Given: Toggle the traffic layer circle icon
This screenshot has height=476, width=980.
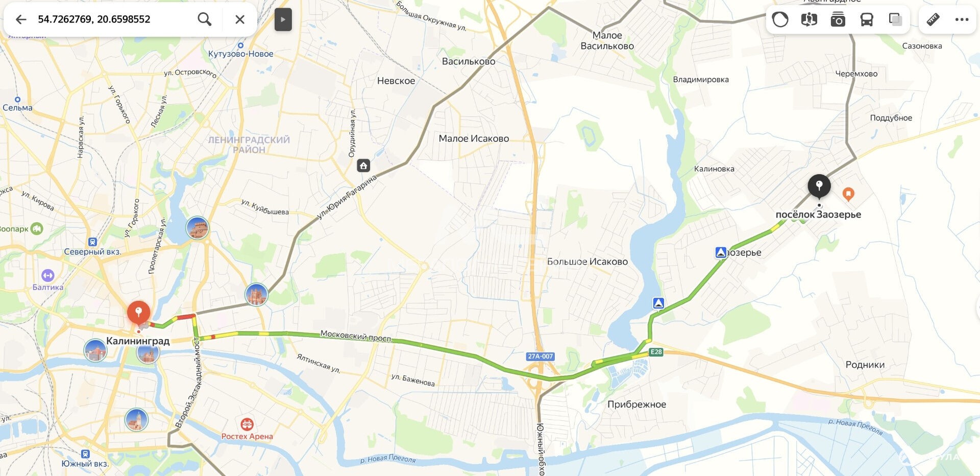Looking at the screenshot, I should pyautogui.click(x=780, y=20).
